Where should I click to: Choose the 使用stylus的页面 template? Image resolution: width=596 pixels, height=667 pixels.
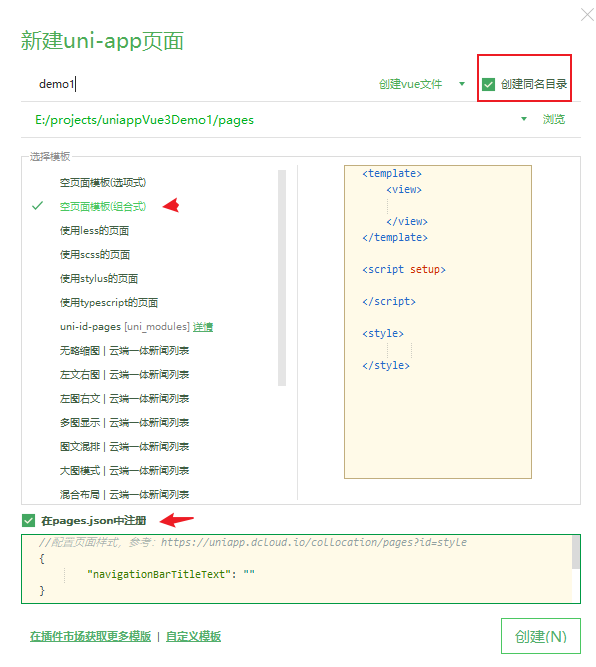tap(99, 279)
